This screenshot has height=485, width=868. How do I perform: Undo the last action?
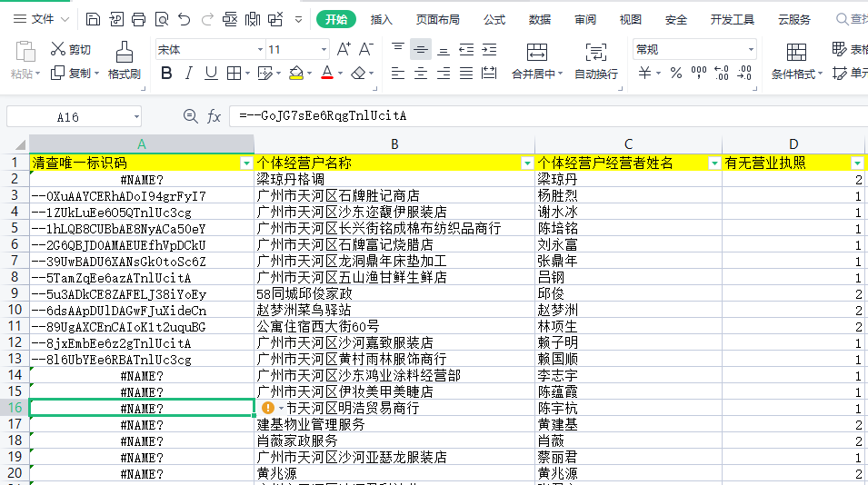[x=185, y=20]
